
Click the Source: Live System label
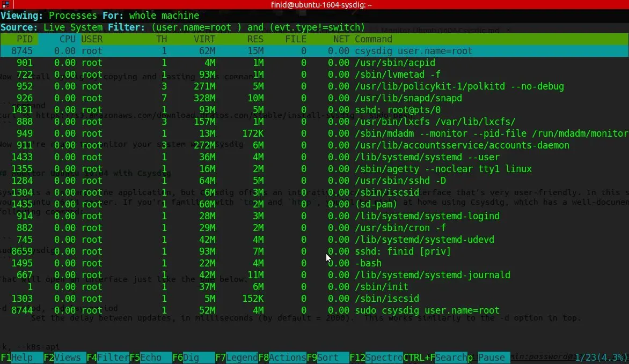coord(52,27)
